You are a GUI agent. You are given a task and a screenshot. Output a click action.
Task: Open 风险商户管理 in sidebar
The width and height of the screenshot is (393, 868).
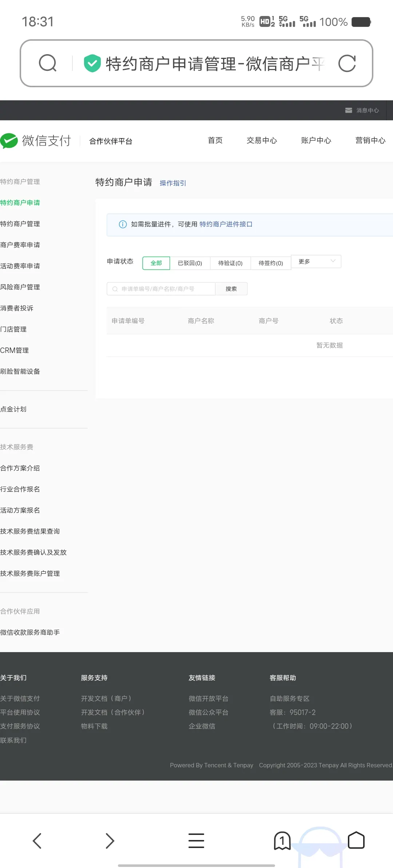[x=20, y=287]
